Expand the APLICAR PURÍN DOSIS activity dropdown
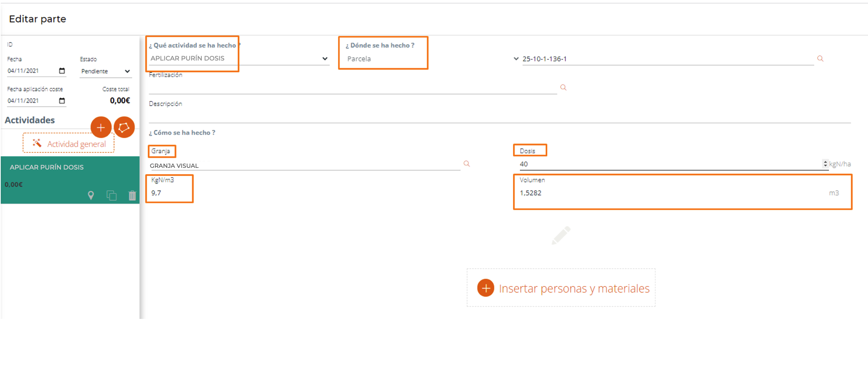This screenshot has height=370, width=868. point(325,59)
